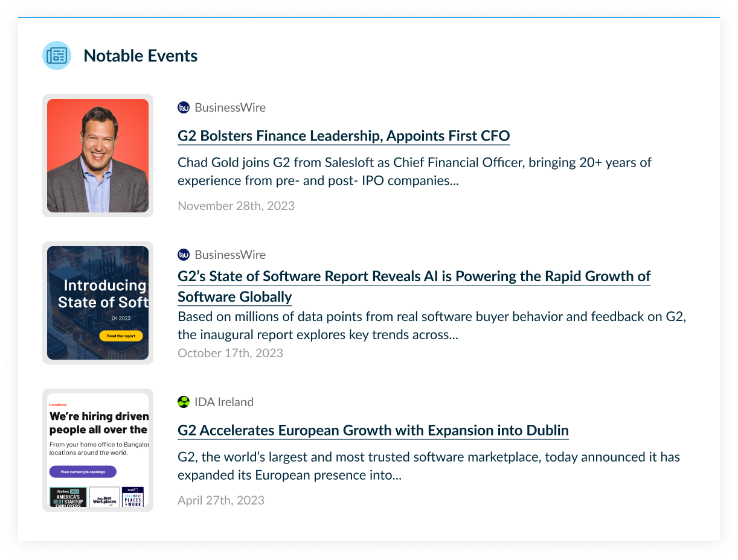This screenshot has height=560, width=738.
Task: Open the "G2's State of Software Report" headline
Action: [414, 276]
